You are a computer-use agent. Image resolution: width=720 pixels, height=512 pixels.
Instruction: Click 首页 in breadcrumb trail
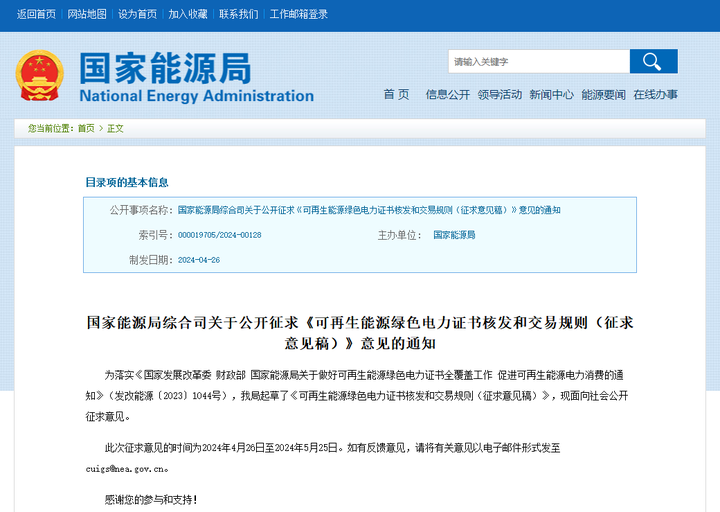click(x=86, y=129)
